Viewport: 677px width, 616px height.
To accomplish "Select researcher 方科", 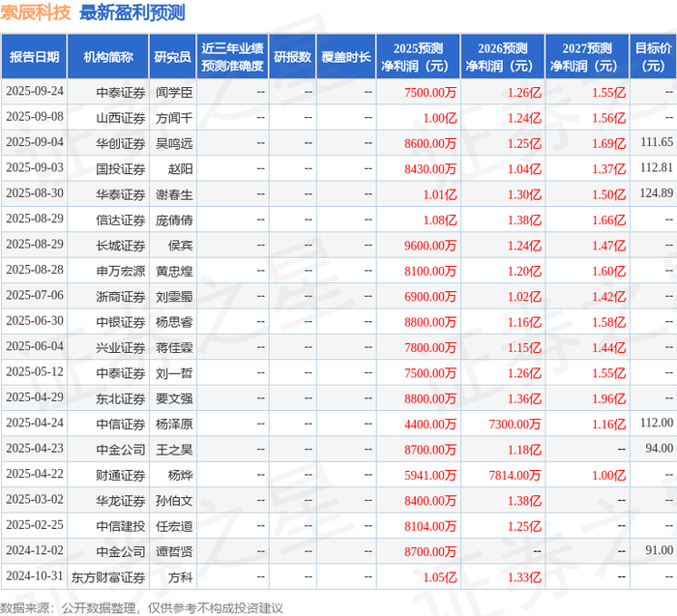I will tap(181, 577).
